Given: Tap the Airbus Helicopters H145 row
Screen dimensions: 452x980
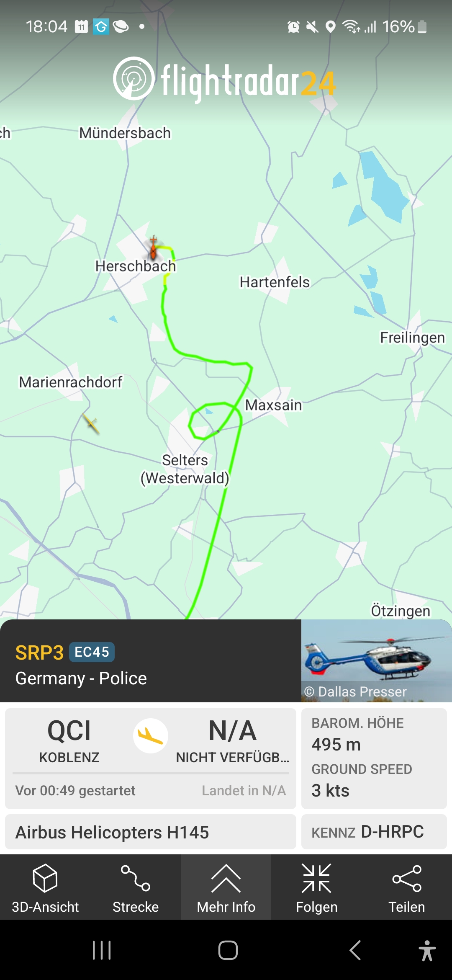Looking at the screenshot, I should (x=151, y=832).
